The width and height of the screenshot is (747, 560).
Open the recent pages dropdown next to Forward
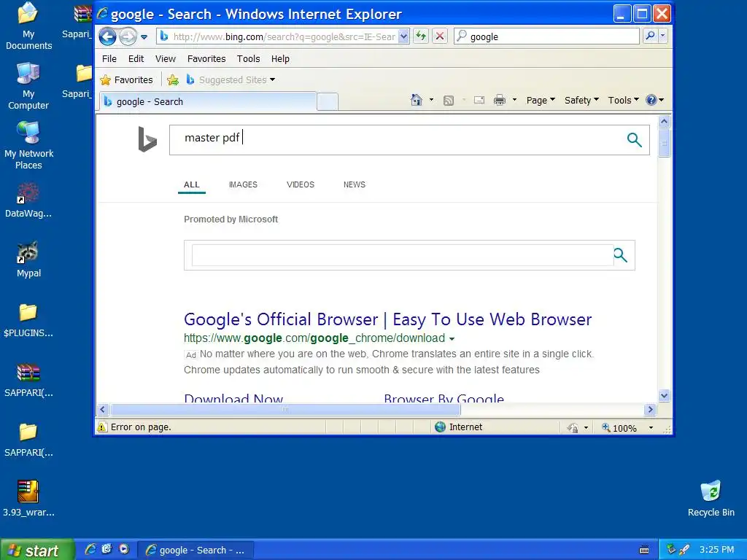click(x=144, y=36)
